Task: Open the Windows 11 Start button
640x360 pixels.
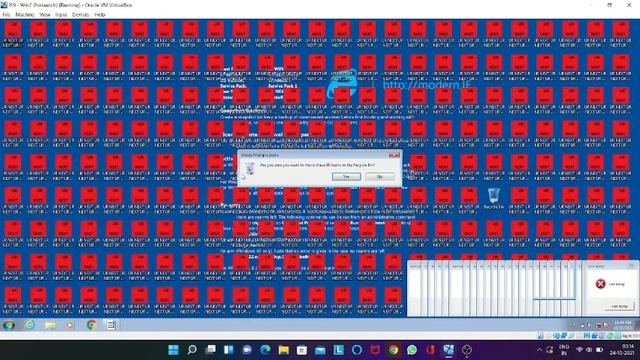Action: tap(173, 350)
